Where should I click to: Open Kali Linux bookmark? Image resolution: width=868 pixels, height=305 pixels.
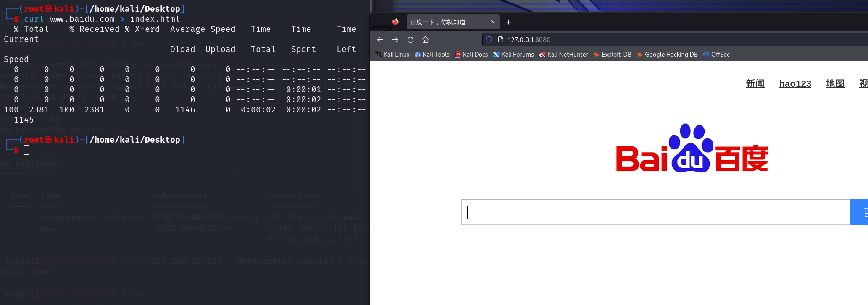point(392,55)
